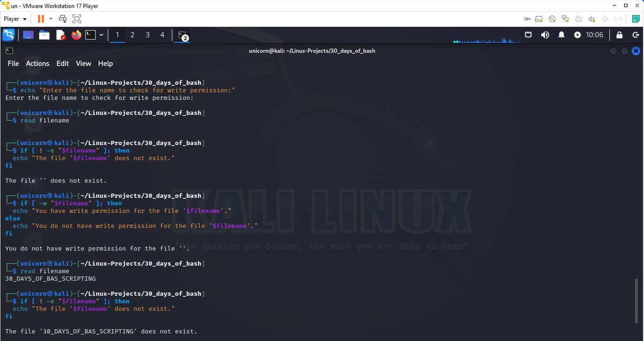Mute audio via the speaker tray icon
644x341 pixels.
tap(545, 34)
